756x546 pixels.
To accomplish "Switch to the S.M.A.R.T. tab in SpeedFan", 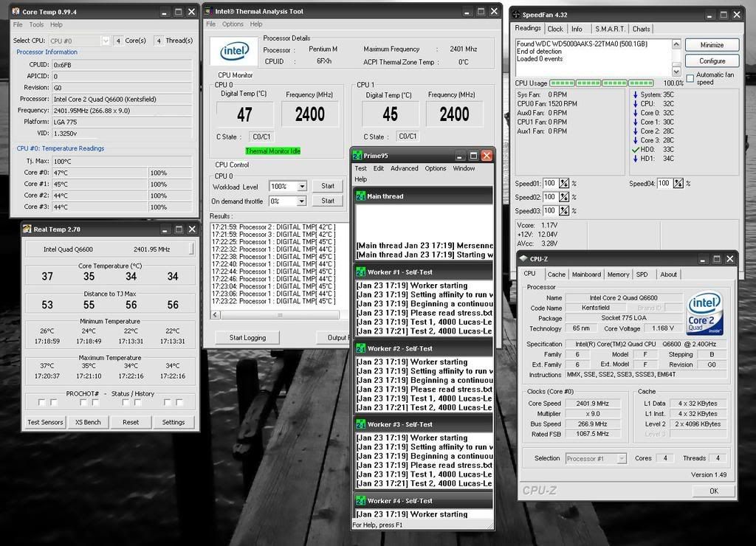I will [609, 29].
